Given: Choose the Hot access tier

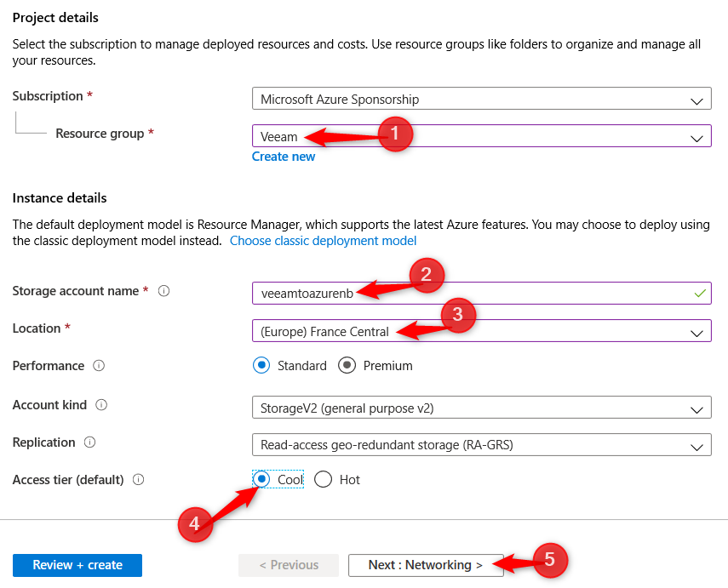Looking at the screenshot, I should [323, 479].
